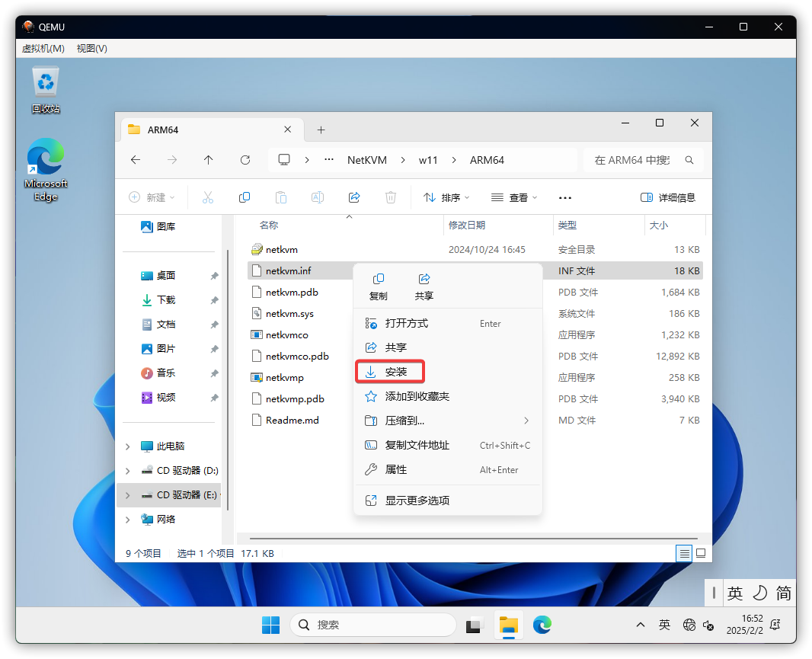Open the toolbar See more (…) menu
The image size is (812, 659).
564,197
